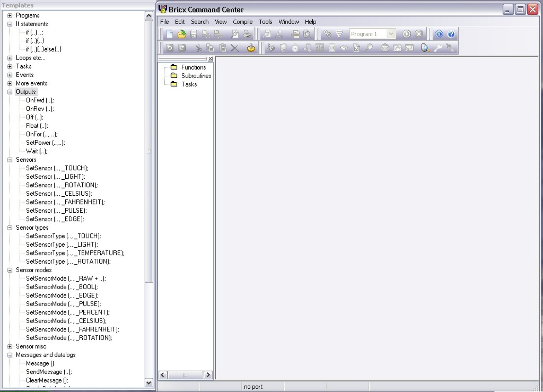The height and width of the screenshot is (392, 543).
Task: Expand the Programs templates node
Action: [10, 15]
